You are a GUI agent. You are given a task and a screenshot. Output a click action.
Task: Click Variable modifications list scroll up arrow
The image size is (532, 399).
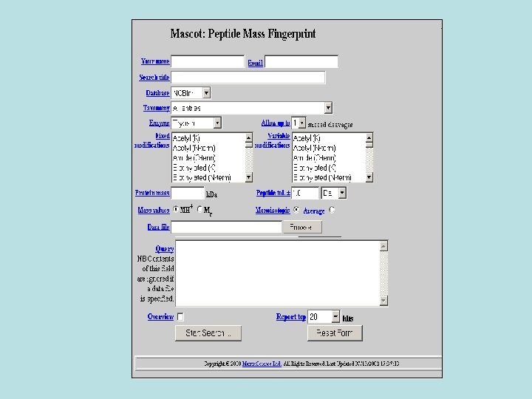click(x=369, y=137)
